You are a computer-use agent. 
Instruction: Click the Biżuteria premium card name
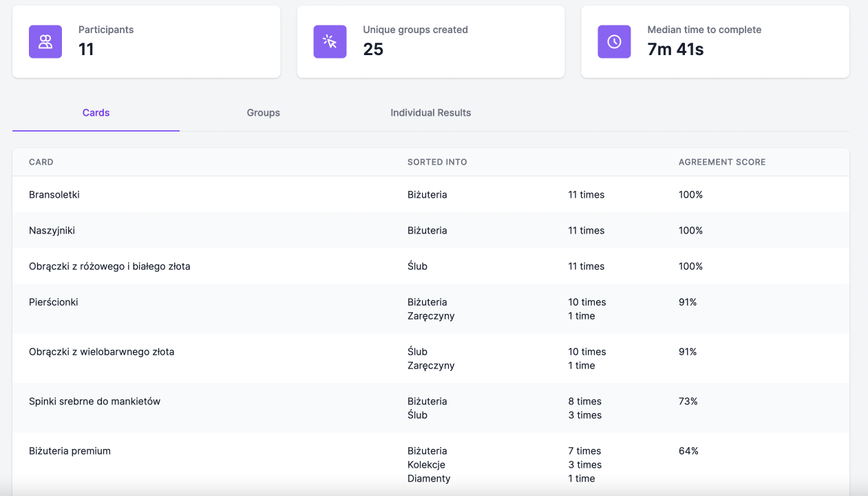[x=70, y=451]
